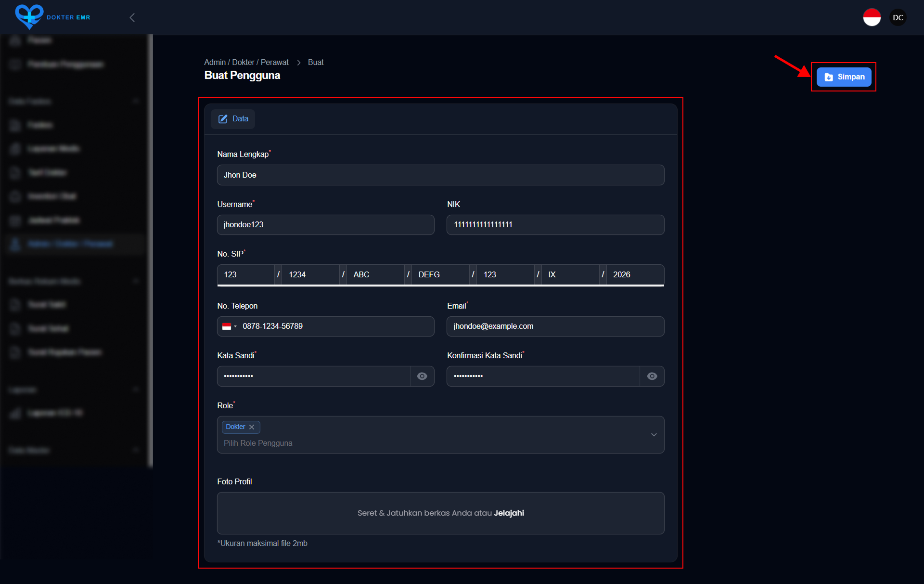Open the Indonesian flag language selector
The width and height of the screenshot is (924, 584).
click(872, 17)
